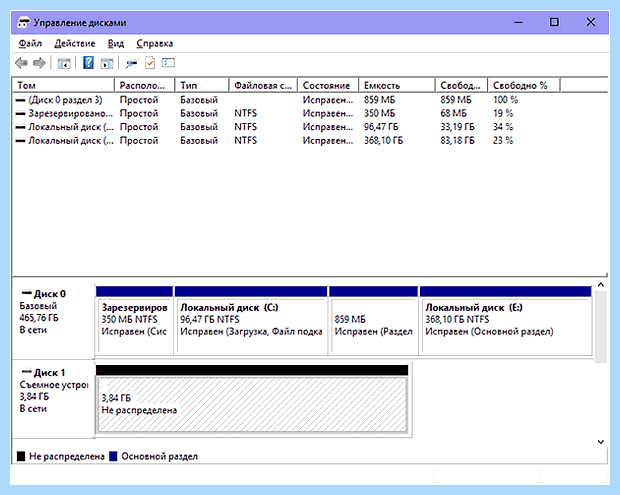The image size is (620, 495).
Task: Sort by the Файловая с... column header
Action: tap(263, 85)
